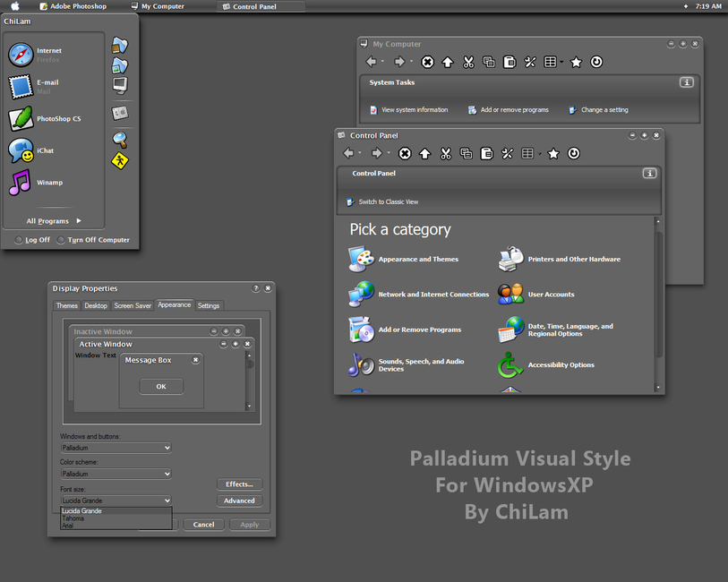Click Log Off in the start menu

32,240
